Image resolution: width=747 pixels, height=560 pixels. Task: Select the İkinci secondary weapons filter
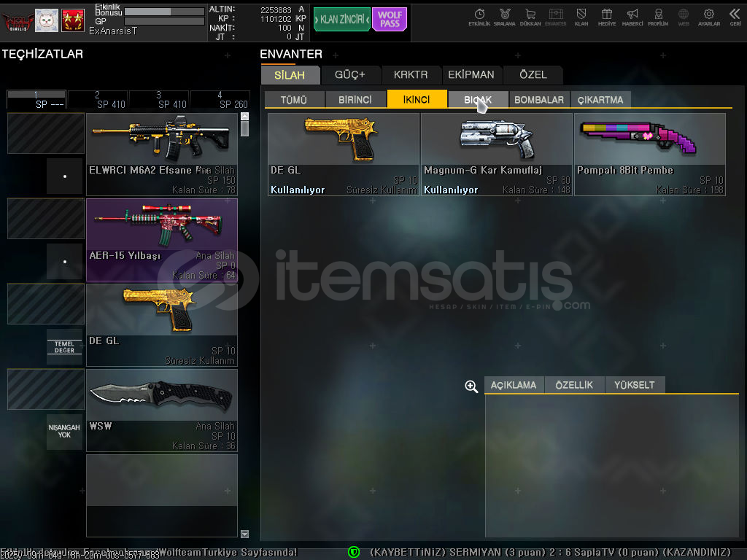coord(417,99)
